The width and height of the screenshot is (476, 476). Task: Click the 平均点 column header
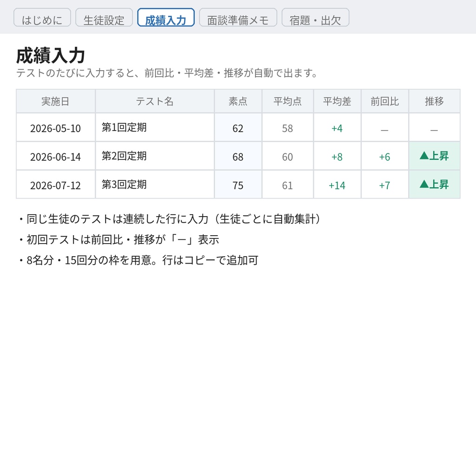(287, 101)
